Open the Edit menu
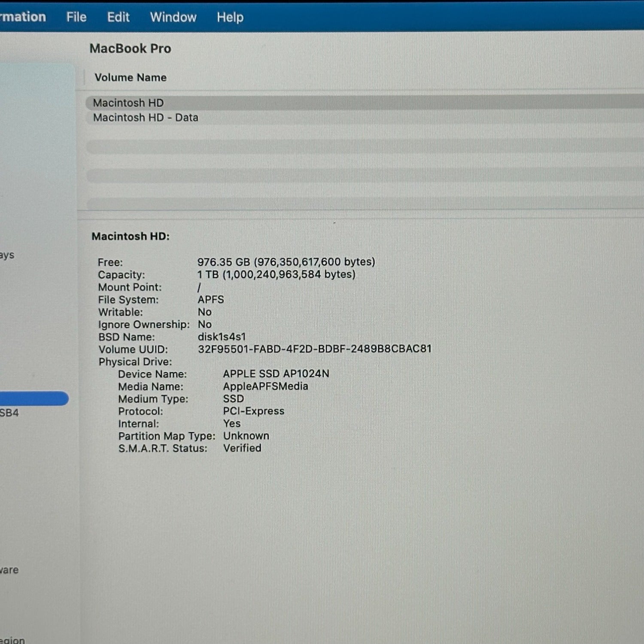Screen dimensions: 644x644 118,17
